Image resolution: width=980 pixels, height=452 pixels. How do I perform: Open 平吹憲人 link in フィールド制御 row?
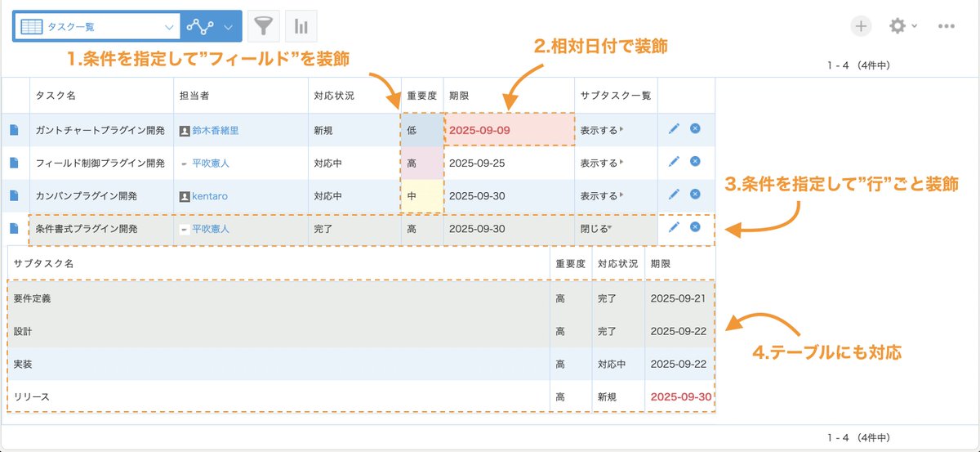click(x=211, y=163)
